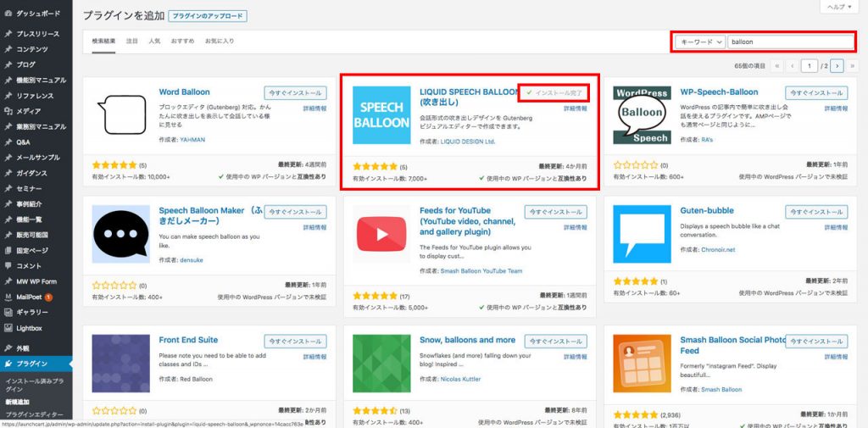Open the キーワード search type dropdown
The image size is (868, 428).
click(x=699, y=42)
